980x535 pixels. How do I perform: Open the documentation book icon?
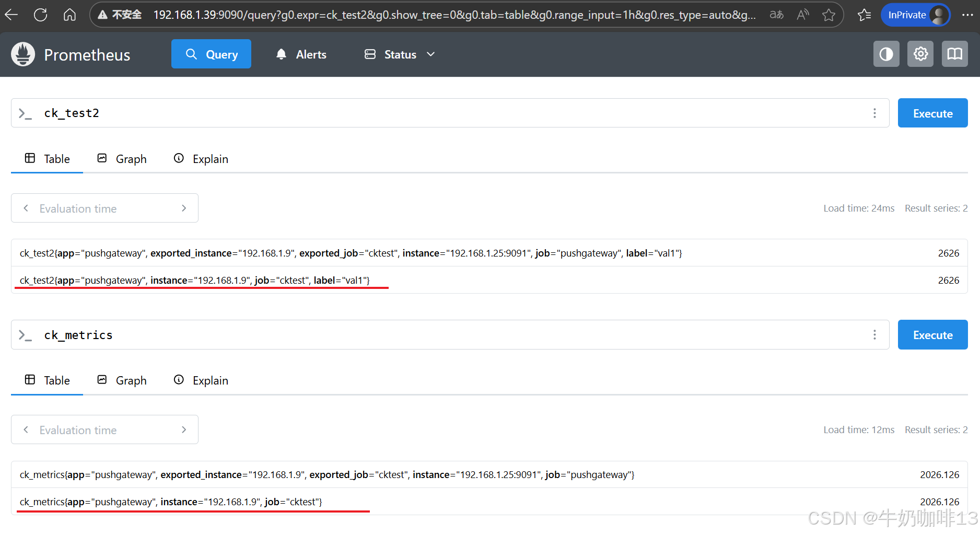[x=955, y=54]
